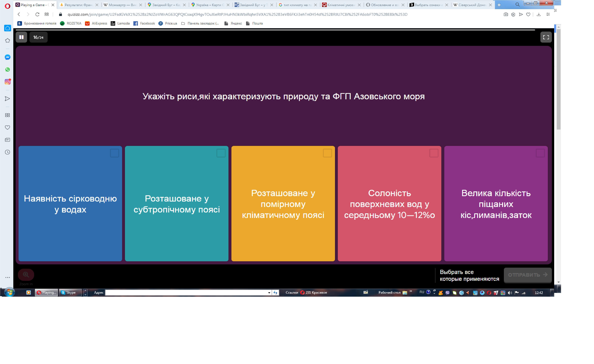
Task: Take a snapshot with the camera icon
Action: (x=506, y=14)
